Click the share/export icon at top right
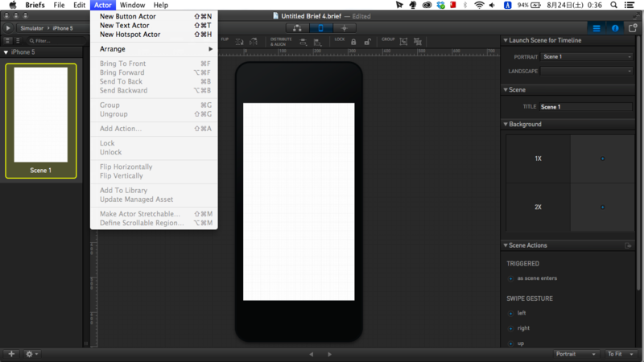Viewport: 644px width, 362px height. (633, 28)
